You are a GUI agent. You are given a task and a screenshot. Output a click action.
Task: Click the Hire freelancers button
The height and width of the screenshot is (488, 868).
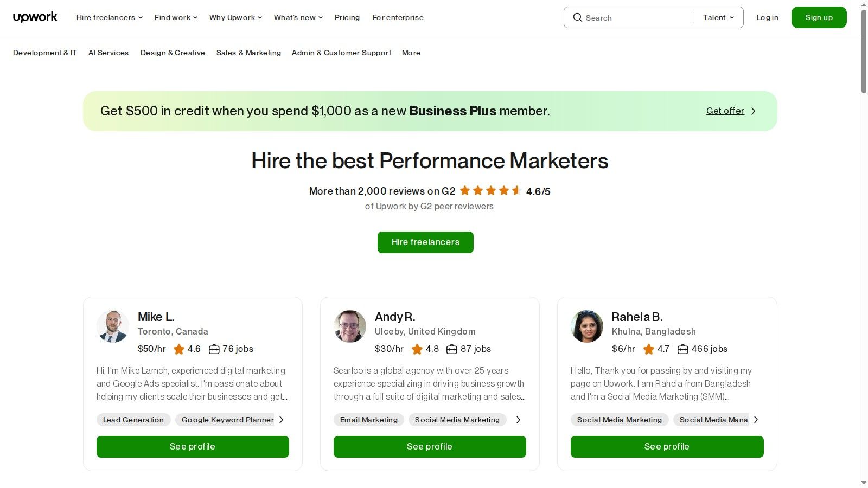[425, 242]
